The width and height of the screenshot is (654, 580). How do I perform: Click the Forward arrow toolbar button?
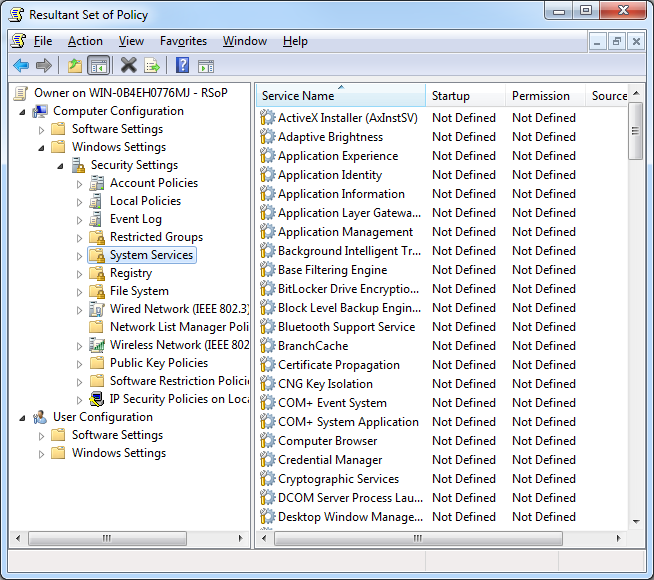click(x=44, y=65)
